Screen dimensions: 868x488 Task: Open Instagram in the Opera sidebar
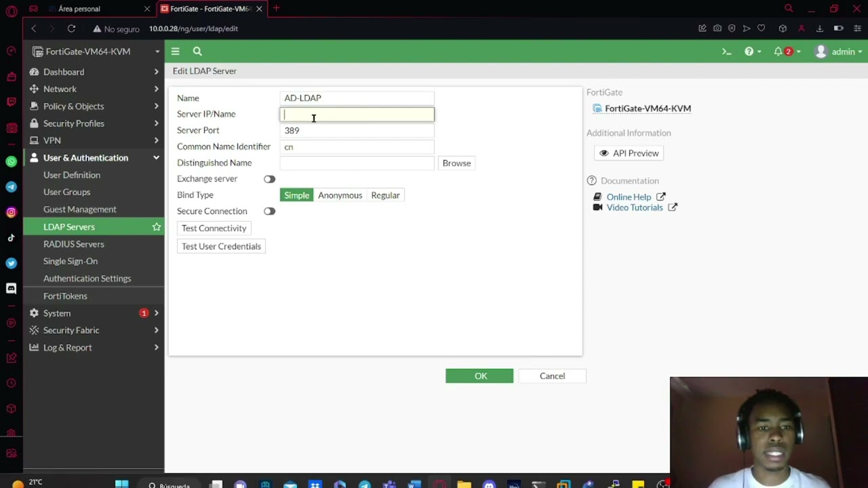[x=11, y=212]
